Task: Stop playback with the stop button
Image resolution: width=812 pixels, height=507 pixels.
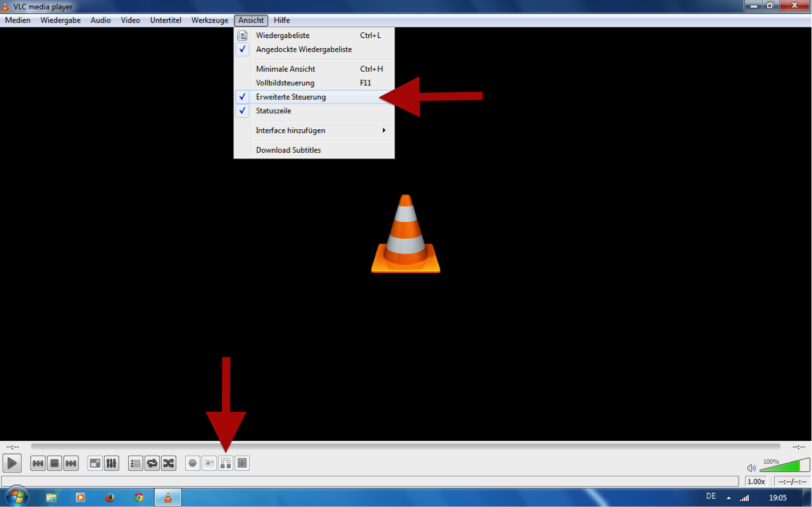Action: [x=54, y=463]
